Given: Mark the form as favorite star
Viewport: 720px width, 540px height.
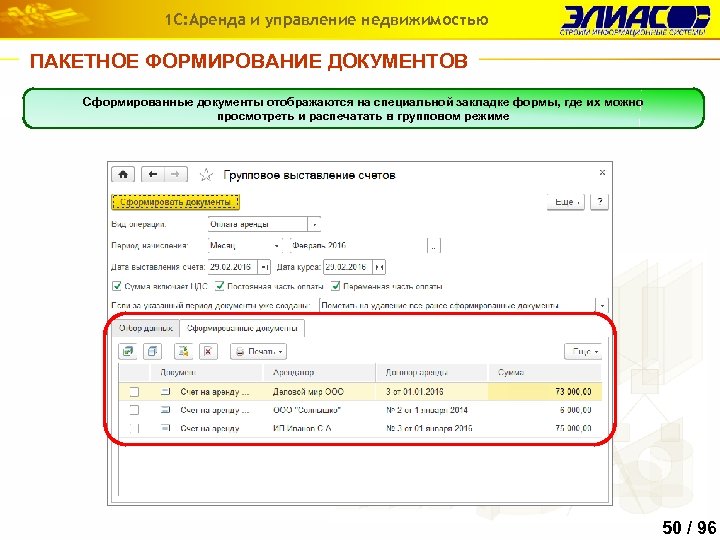Looking at the screenshot, I should pyautogui.click(x=206, y=175).
